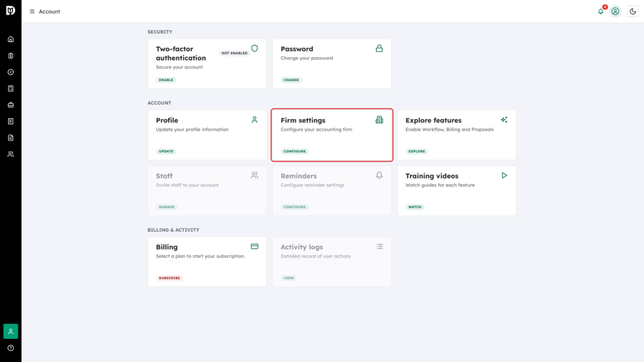
Task: Click 'Select a plan to start your subscription.'
Action: pyautogui.click(x=201, y=256)
